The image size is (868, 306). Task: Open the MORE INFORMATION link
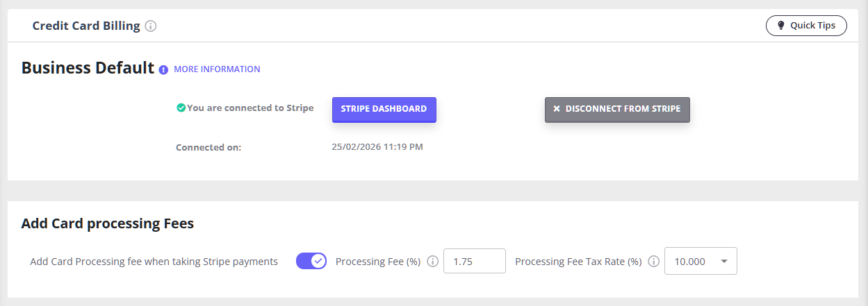[217, 69]
